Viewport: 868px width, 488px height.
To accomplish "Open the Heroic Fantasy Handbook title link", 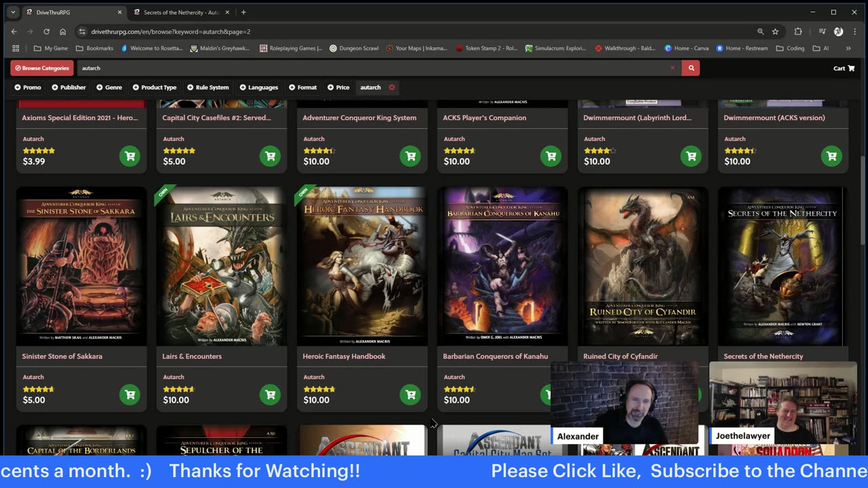I will pyautogui.click(x=344, y=357).
